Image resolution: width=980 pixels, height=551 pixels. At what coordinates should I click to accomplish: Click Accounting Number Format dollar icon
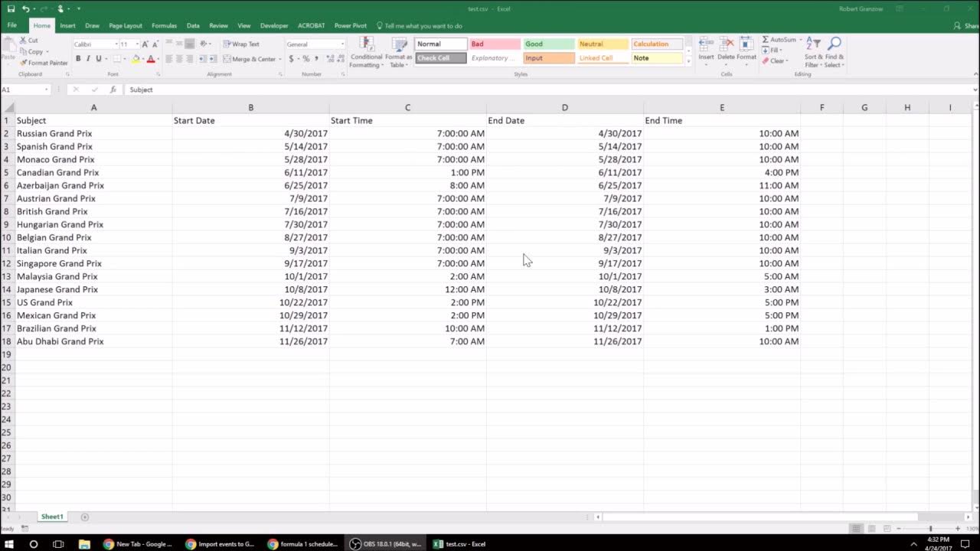point(291,59)
